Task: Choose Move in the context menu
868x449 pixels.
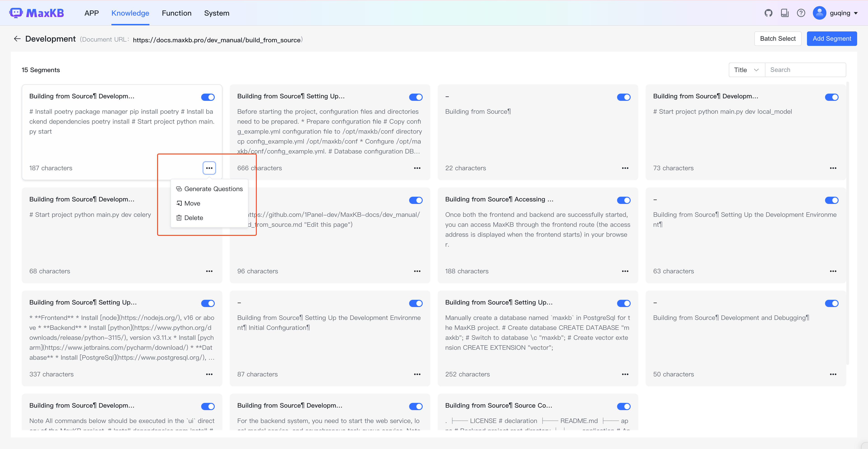Action: pyautogui.click(x=209, y=203)
